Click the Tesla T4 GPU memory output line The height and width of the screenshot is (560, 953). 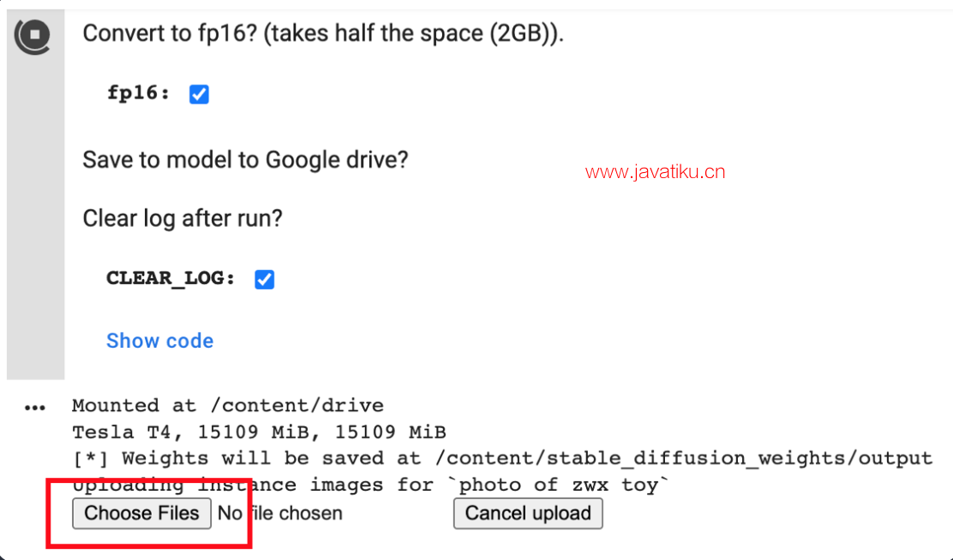tap(259, 432)
